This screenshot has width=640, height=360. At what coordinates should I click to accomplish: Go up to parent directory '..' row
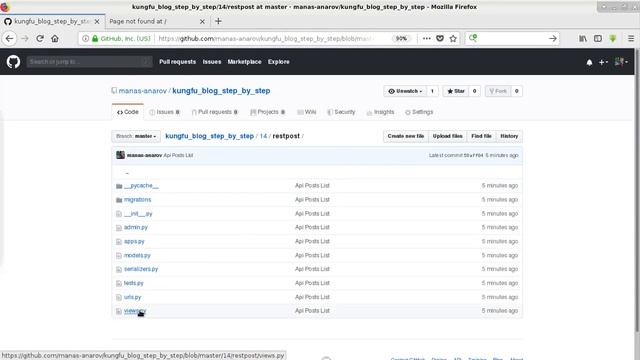[317, 172]
